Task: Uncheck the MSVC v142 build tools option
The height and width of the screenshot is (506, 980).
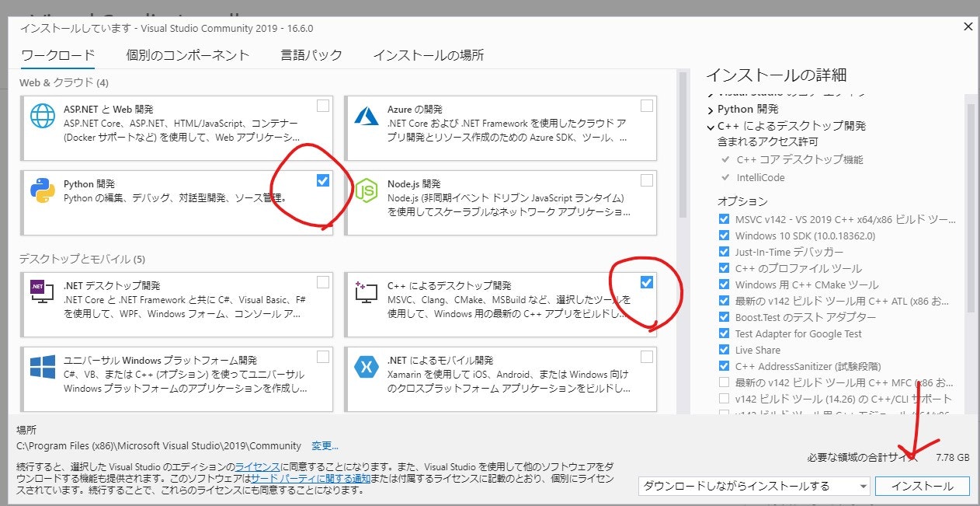Action: [724, 219]
